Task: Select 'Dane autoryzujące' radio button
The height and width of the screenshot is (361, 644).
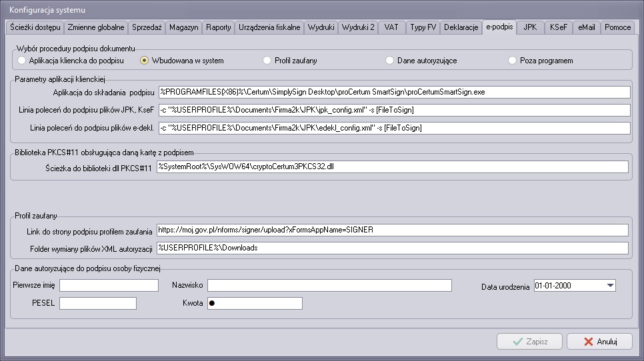Action: point(390,61)
